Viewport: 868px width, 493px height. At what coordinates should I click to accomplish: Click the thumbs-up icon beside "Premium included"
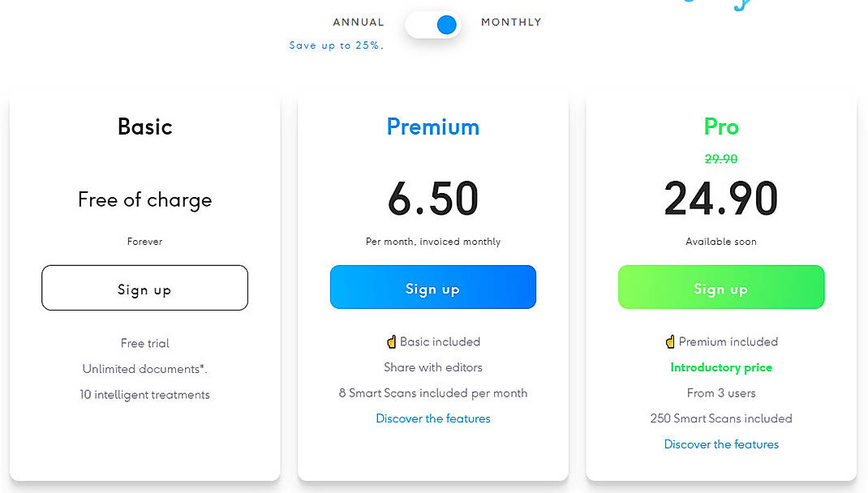pos(671,341)
